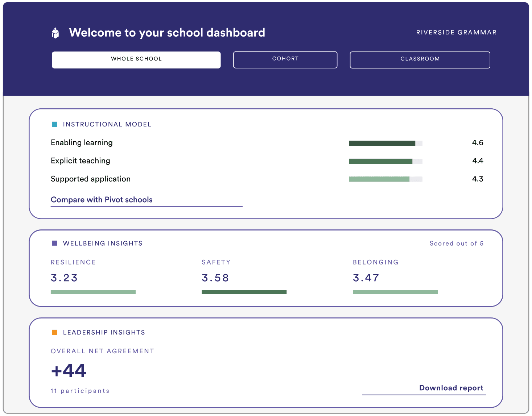Click the Enabling learning progress bar
Image resolution: width=532 pixels, height=416 pixels.
(x=386, y=143)
